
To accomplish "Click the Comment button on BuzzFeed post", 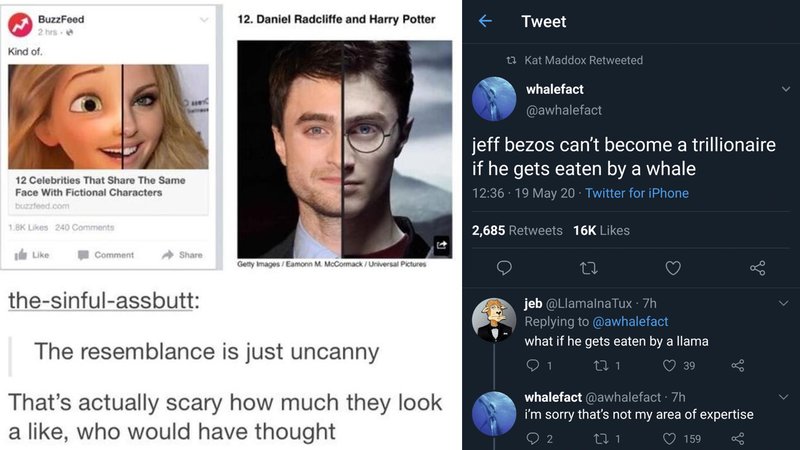I will pos(106,255).
